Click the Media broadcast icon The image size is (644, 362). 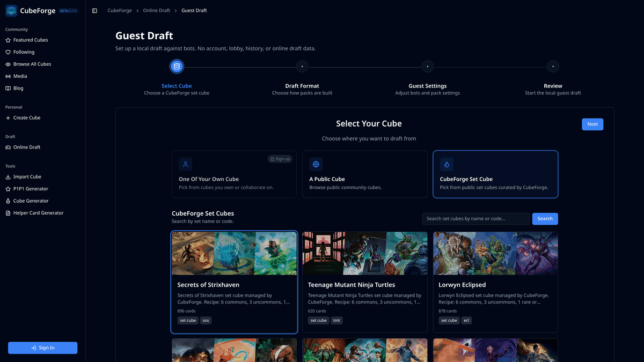coord(8,76)
